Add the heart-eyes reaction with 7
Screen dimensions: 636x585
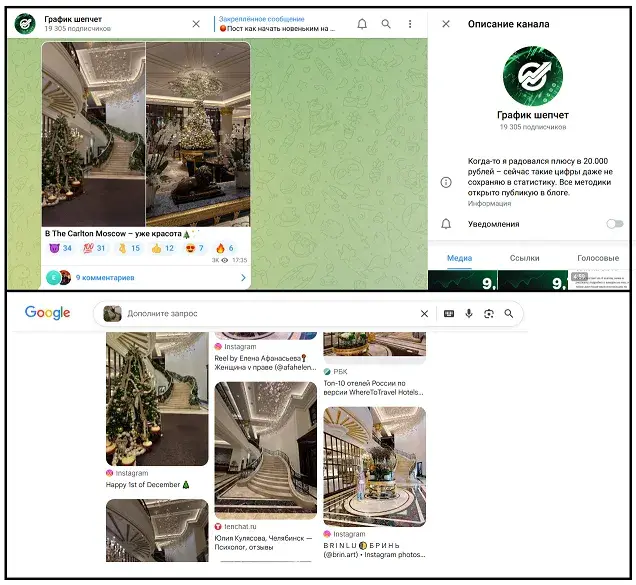(x=195, y=248)
